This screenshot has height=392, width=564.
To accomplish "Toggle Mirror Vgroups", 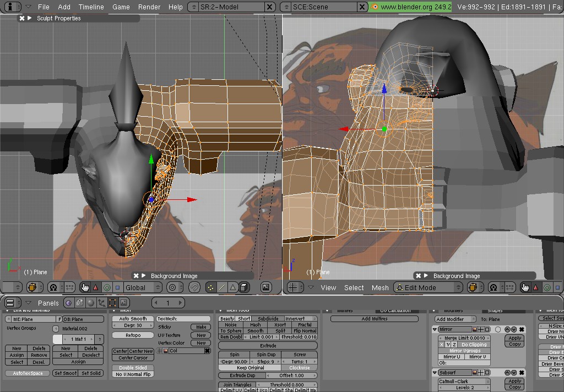I will point(465,351).
